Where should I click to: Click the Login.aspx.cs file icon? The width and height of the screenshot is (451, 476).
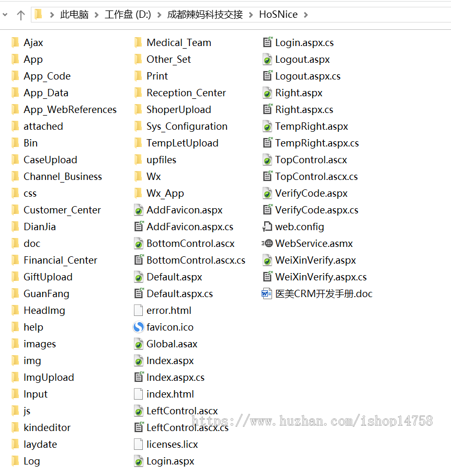point(267,42)
